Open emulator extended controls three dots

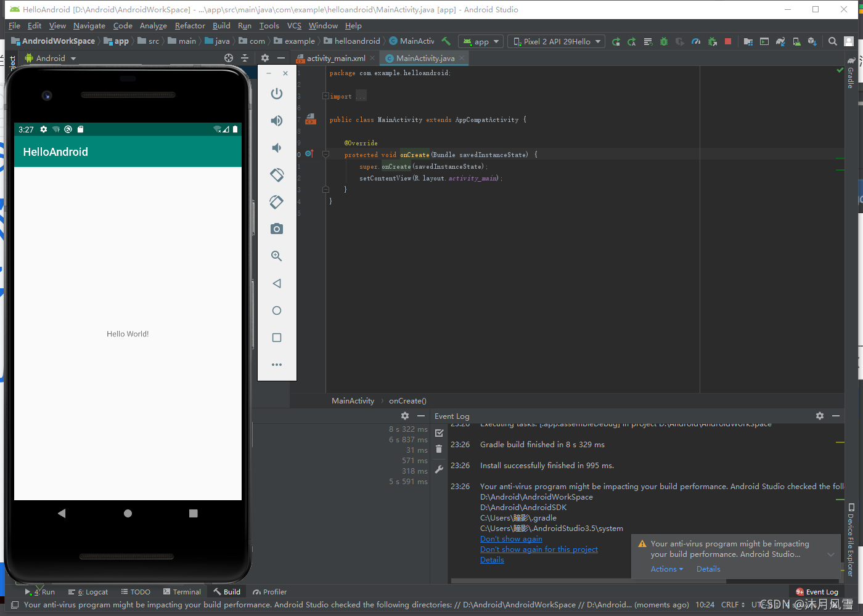click(x=277, y=365)
